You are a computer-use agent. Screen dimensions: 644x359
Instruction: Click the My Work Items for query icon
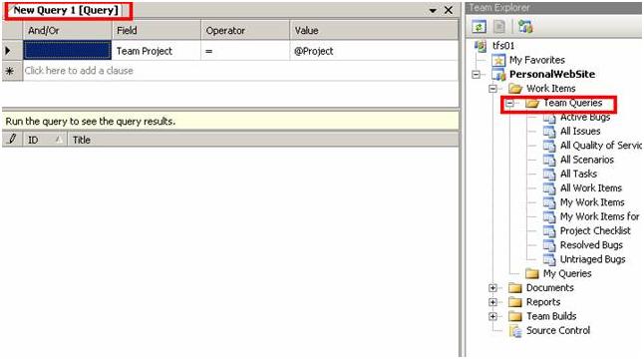[x=549, y=216]
